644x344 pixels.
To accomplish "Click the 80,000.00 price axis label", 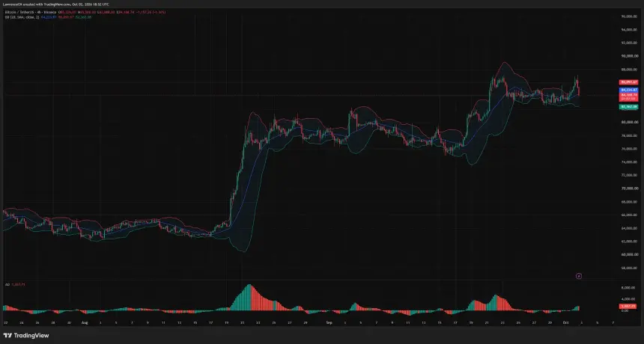I will click(630, 122).
